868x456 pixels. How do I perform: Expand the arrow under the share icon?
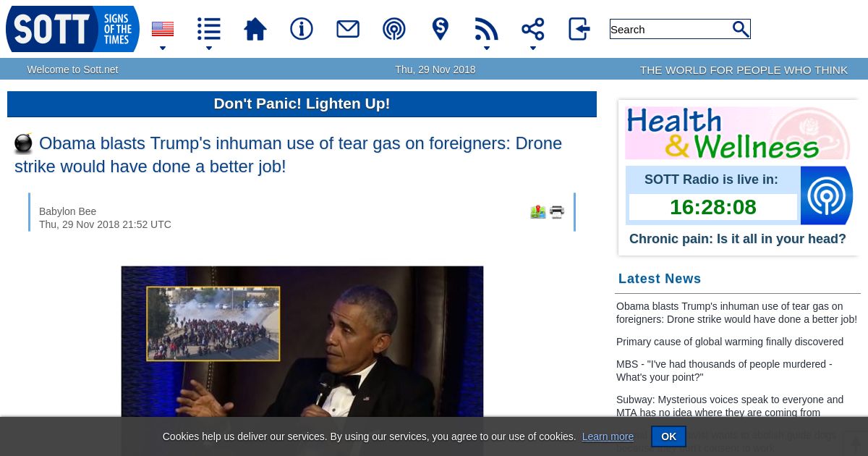coord(533,48)
